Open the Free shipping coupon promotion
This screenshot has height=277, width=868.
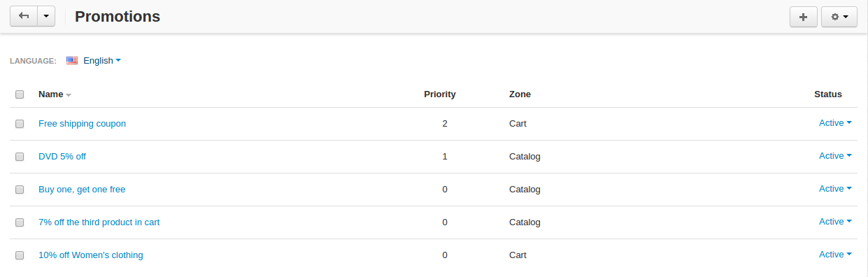(x=82, y=124)
